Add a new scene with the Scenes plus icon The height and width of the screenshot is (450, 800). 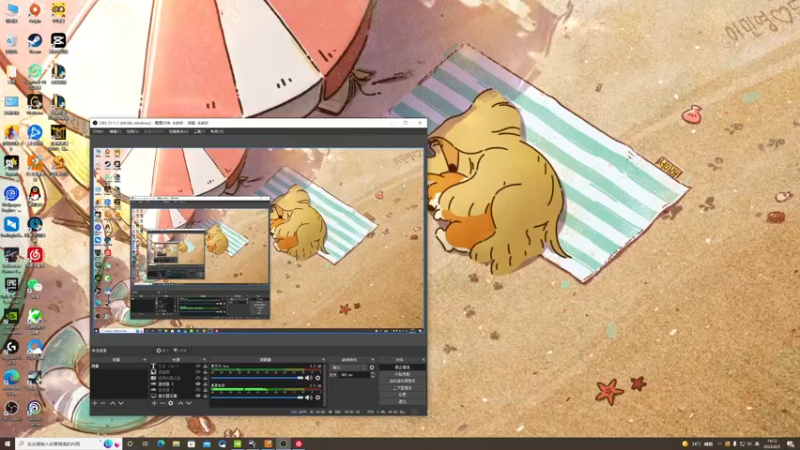click(x=94, y=403)
